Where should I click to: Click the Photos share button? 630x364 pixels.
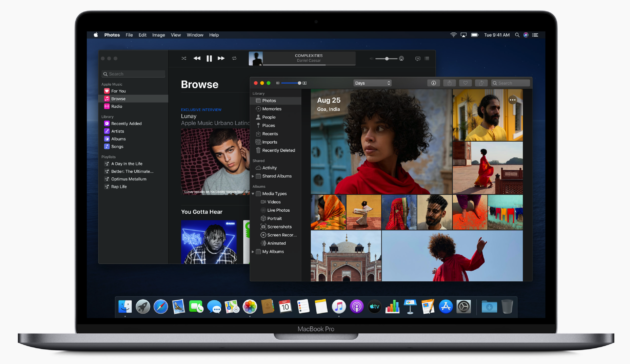[449, 83]
